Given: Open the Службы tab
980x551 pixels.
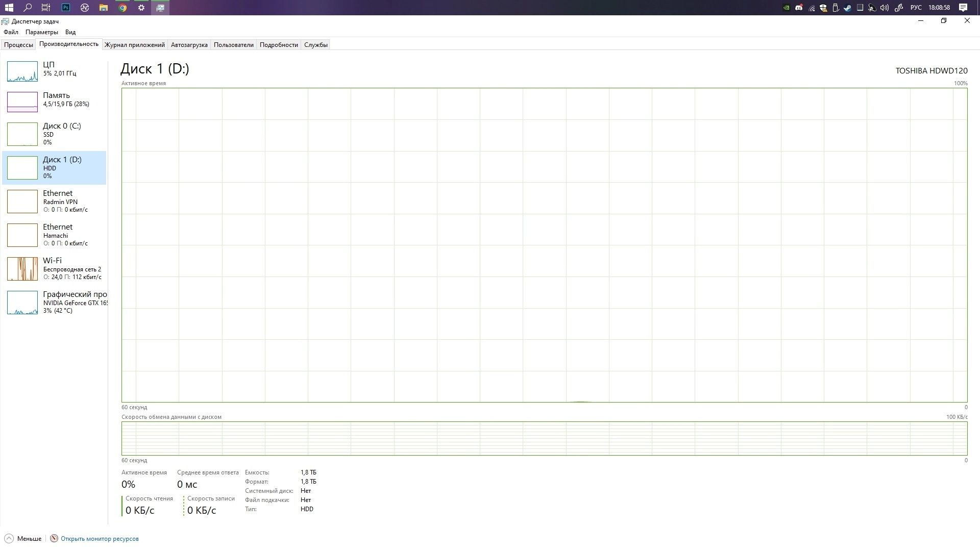Looking at the screenshot, I should pos(316,45).
